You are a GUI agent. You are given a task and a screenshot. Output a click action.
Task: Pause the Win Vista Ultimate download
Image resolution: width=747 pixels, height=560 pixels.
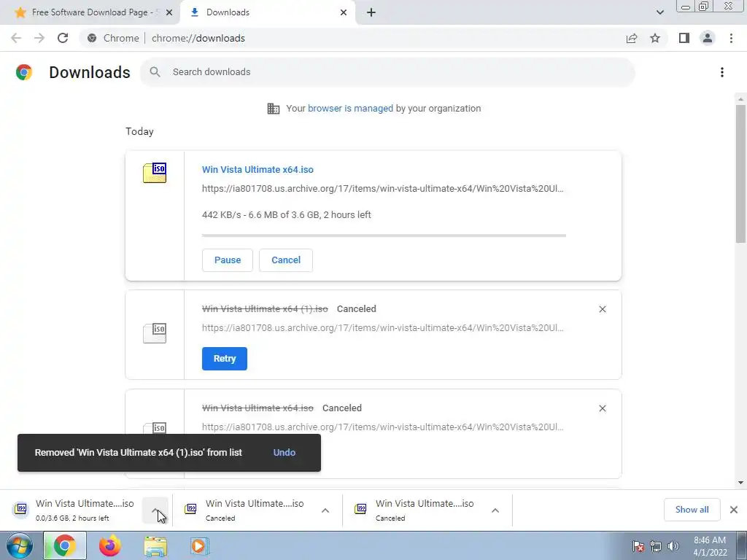pos(228,260)
